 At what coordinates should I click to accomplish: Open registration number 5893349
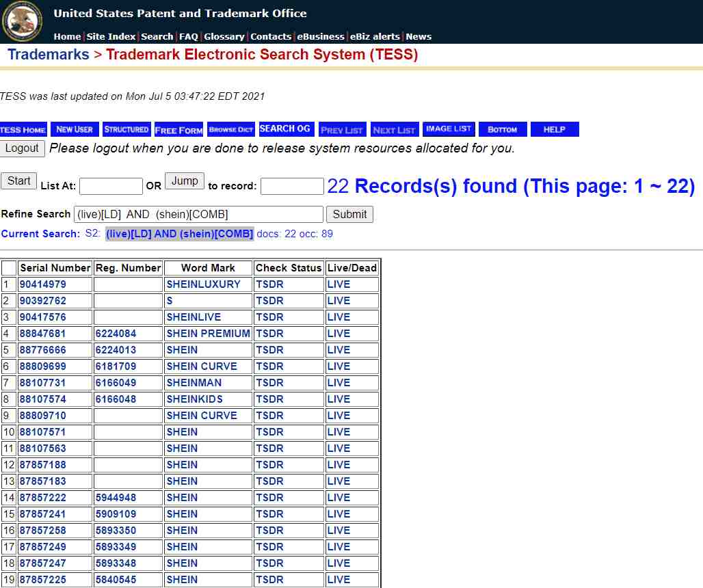click(116, 547)
